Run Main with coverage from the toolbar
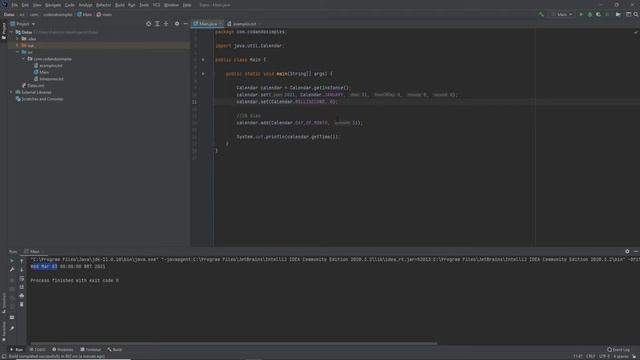 (x=598, y=14)
